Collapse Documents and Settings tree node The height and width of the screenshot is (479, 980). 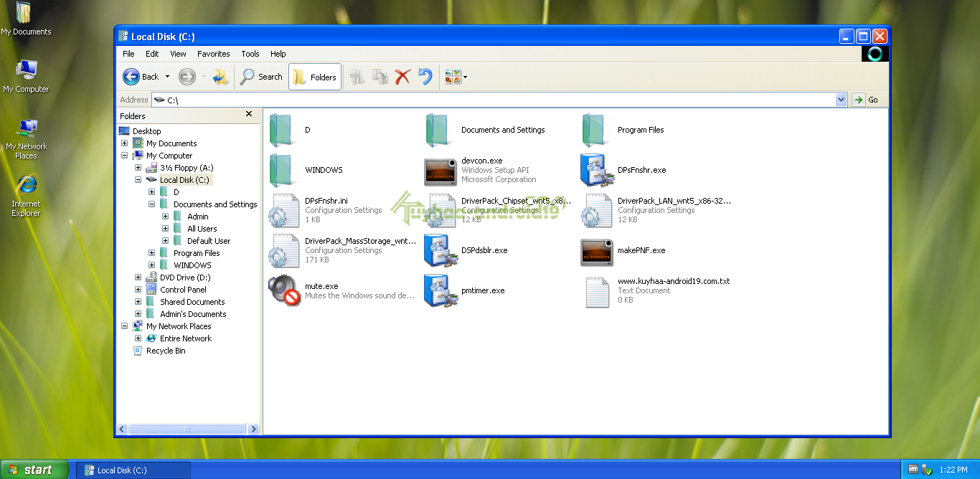(152, 204)
